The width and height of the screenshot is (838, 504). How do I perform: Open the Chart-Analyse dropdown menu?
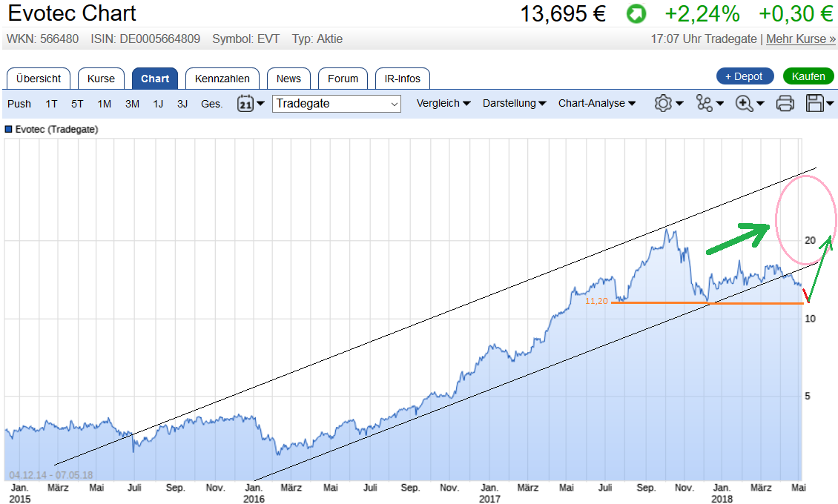597,104
